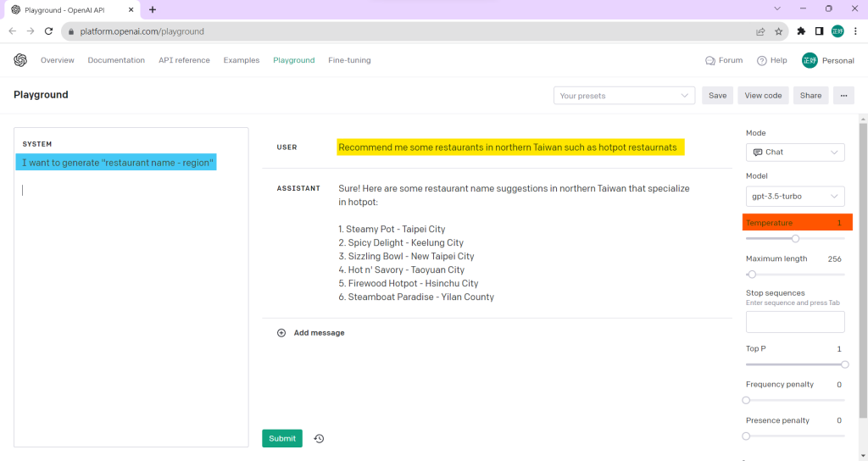The height and width of the screenshot is (461, 868).
Task: Click the Top P slider handle
Action: 845,364
